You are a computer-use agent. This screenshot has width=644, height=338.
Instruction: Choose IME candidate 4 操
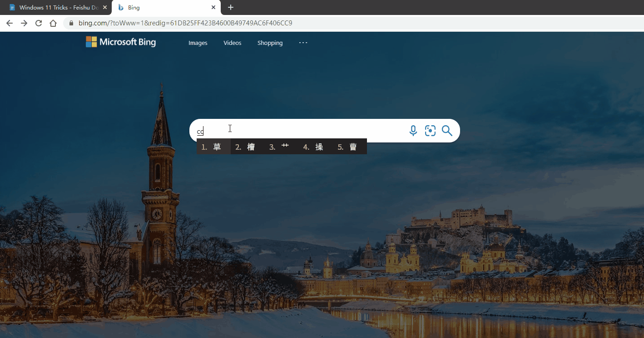316,147
